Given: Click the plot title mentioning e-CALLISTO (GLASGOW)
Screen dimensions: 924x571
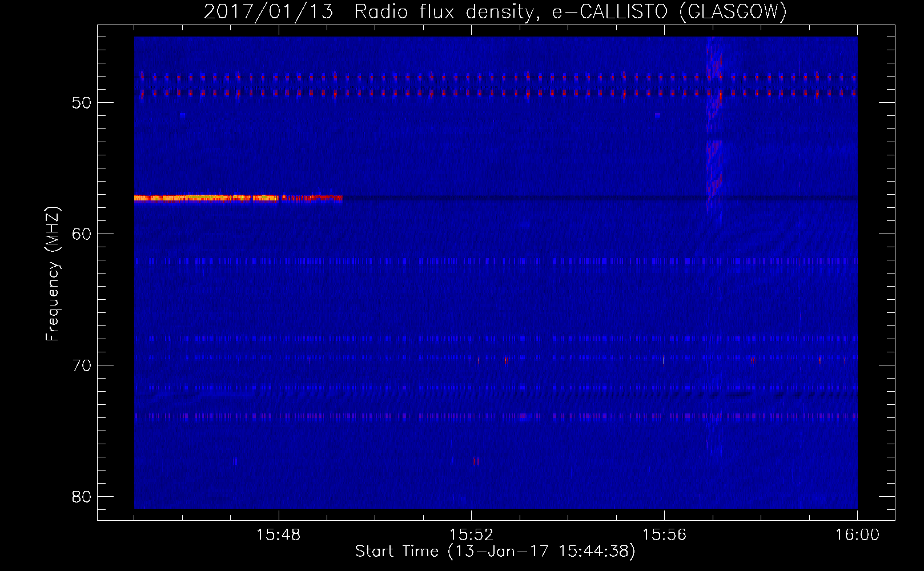Looking at the screenshot, I should (x=495, y=11).
